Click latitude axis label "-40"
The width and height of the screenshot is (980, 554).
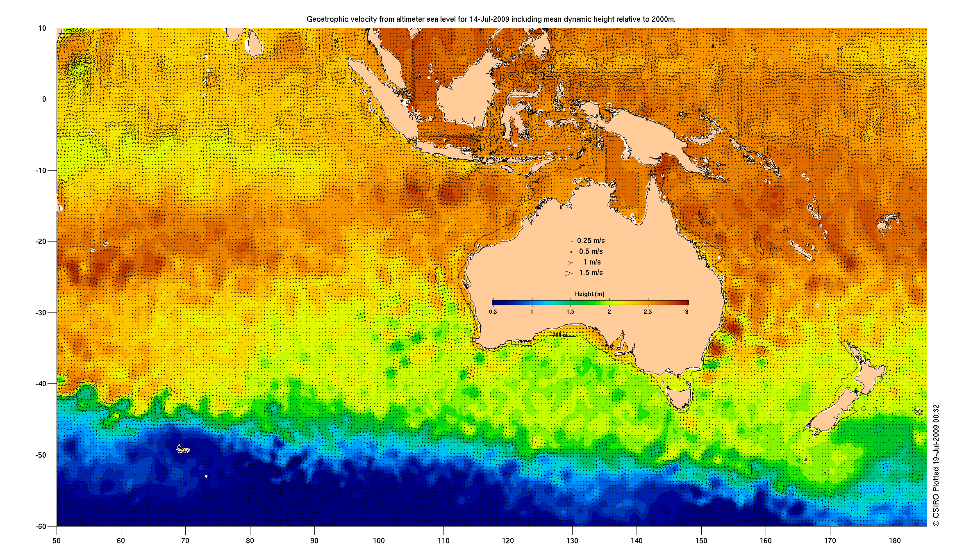tap(41, 384)
